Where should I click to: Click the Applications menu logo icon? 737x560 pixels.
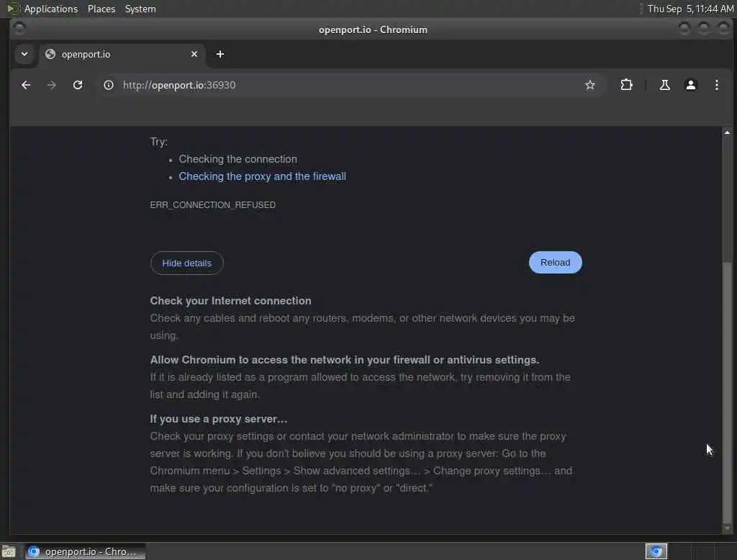point(13,9)
